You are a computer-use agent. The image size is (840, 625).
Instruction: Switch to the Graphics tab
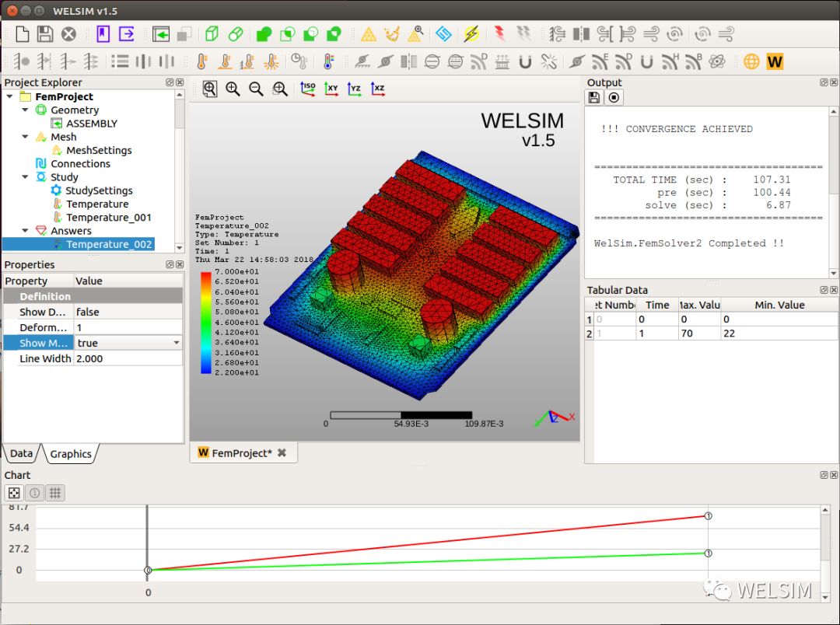tap(71, 454)
